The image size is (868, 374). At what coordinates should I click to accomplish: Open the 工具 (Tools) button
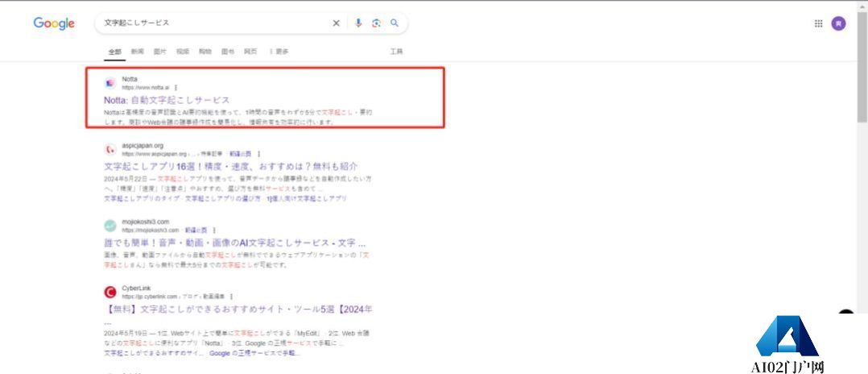396,52
